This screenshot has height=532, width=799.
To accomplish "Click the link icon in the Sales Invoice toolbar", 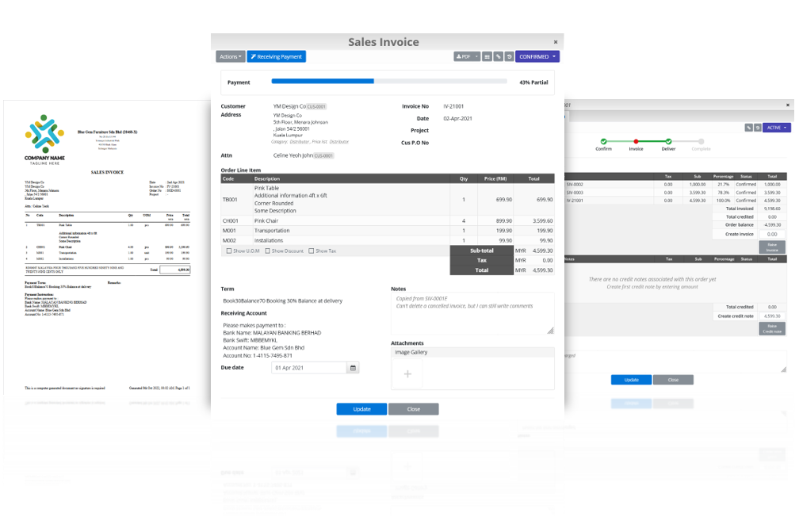I will pyautogui.click(x=499, y=56).
